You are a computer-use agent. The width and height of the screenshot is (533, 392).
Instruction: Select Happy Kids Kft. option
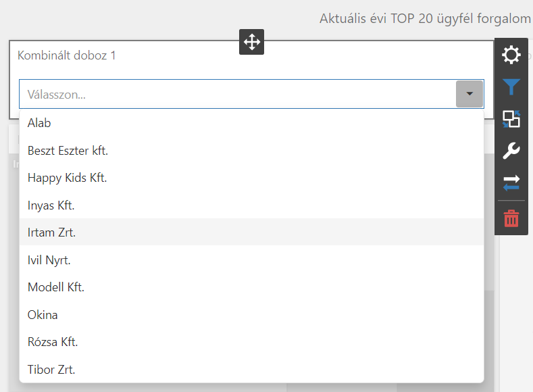tap(67, 178)
